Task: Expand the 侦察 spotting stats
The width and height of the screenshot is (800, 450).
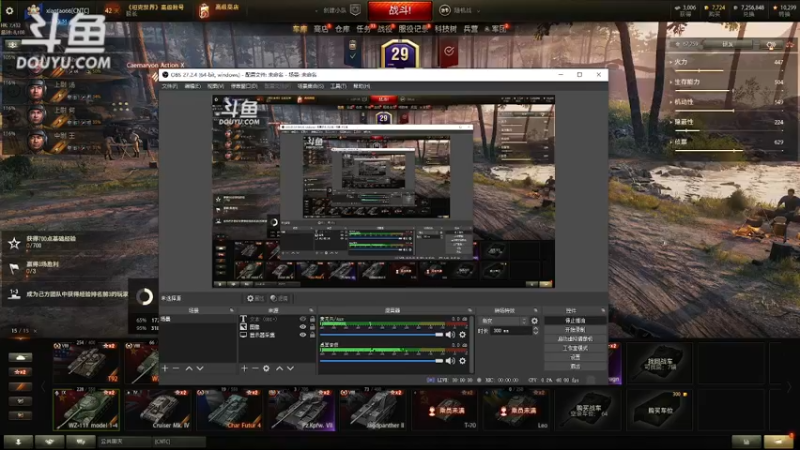Action: click(x=680, y=141)
